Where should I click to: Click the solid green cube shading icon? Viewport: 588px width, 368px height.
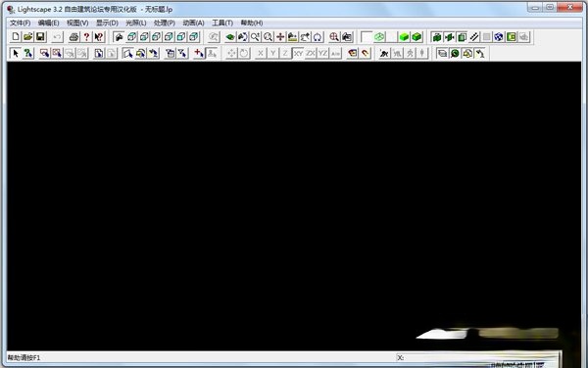click(x=404, y=37)
